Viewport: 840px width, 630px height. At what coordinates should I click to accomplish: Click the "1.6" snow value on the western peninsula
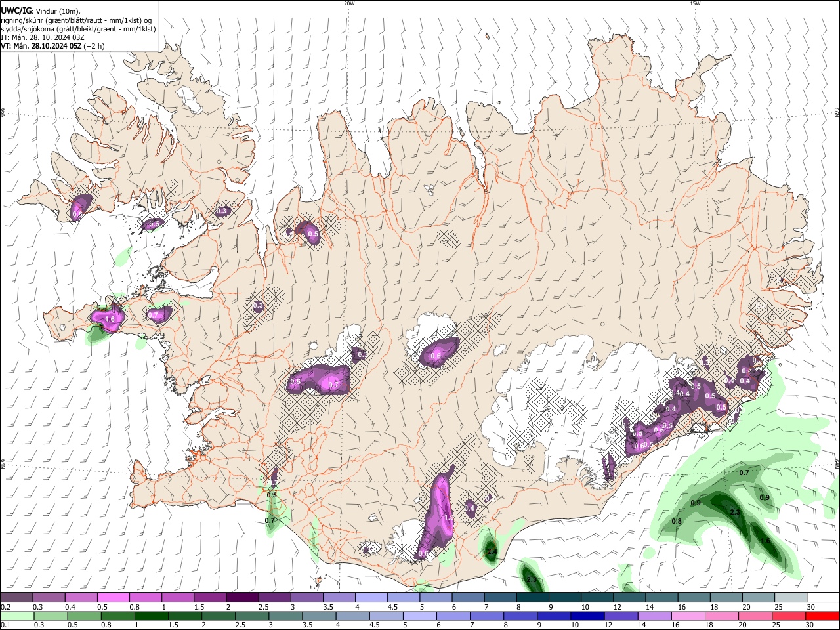pyautogui.click(x=110, y=320)
